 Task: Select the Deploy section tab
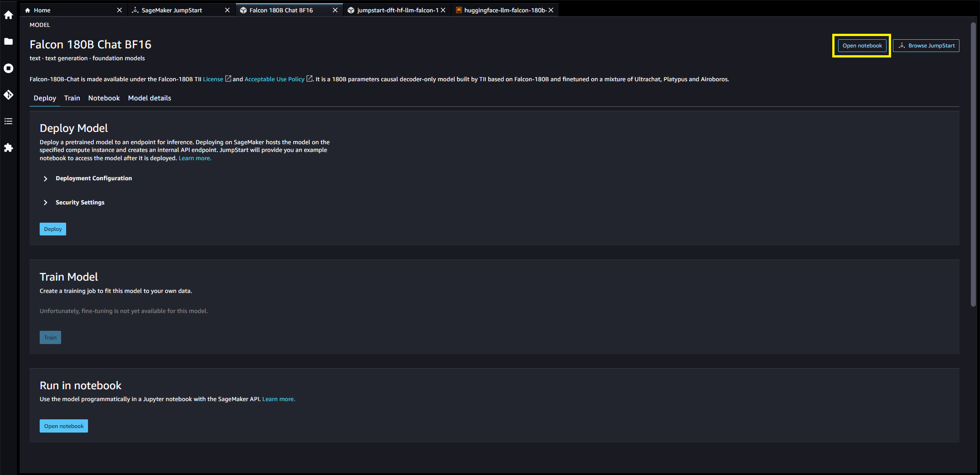(45, 98)
